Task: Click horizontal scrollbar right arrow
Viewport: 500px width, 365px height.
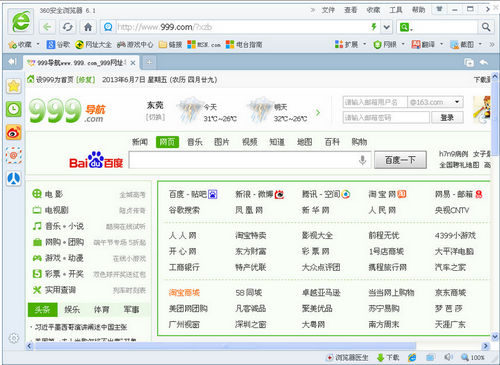Action: 486,346
